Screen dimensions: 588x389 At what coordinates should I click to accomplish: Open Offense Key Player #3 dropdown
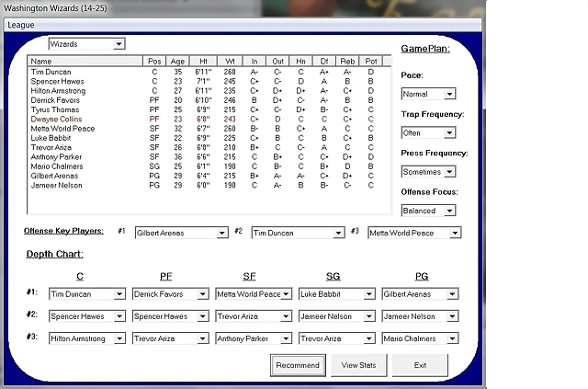click(414, 233)
